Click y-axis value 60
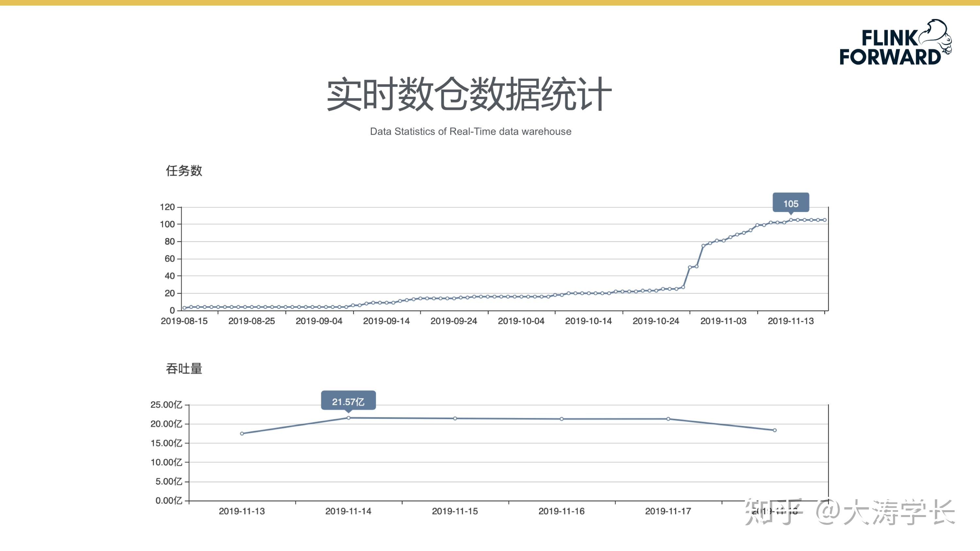Screen dimensions: 980x551 click(170, 259)
